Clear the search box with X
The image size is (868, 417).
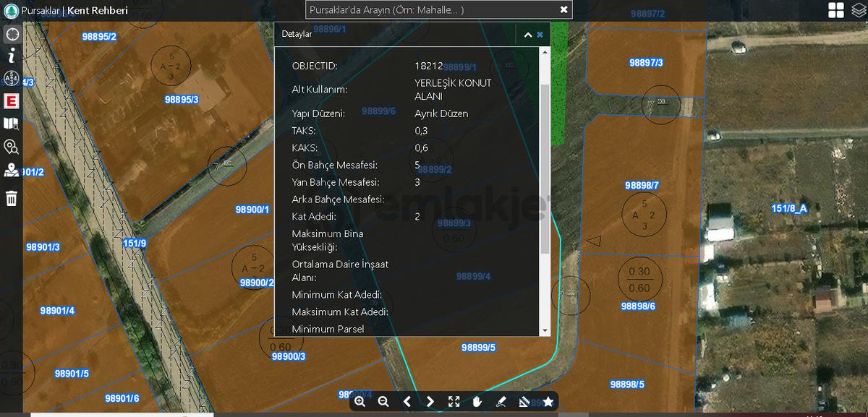click(x=564, y=9)
